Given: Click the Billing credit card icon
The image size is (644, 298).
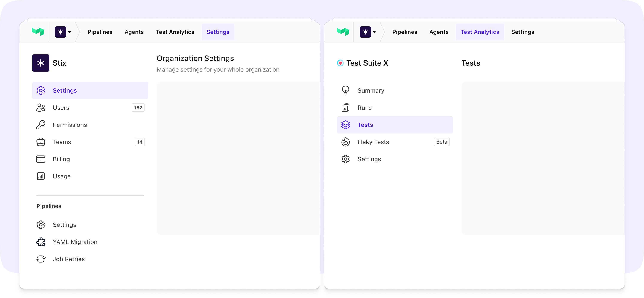Looking at the screenshot, I should coord(41,159).
